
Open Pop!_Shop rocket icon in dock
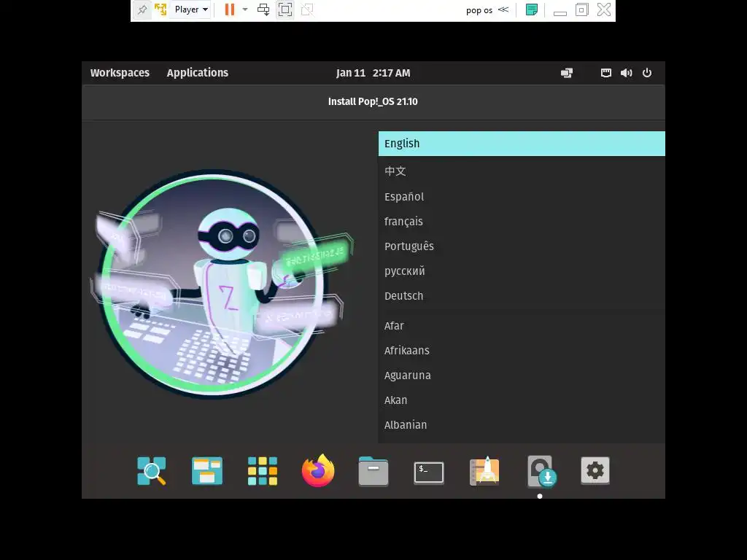pos(484,471)
